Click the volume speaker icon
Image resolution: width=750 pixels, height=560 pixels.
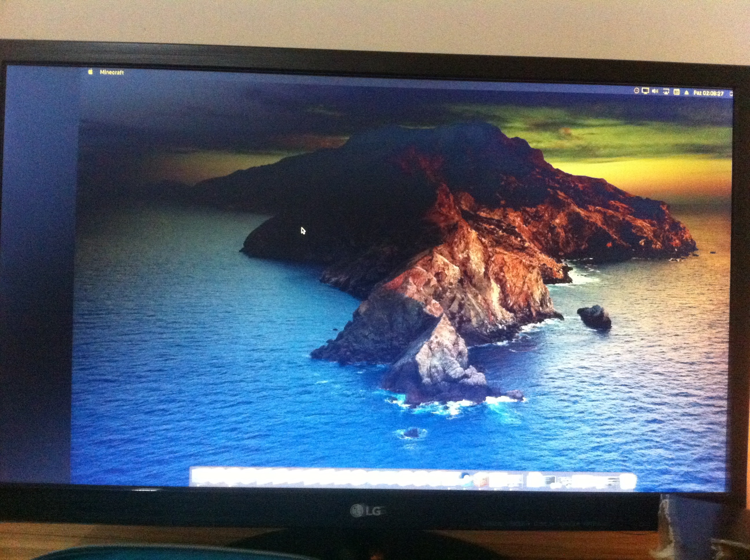tap(655, 91)
